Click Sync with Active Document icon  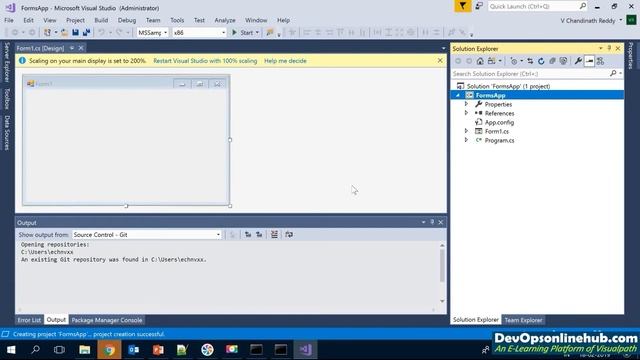530,61
